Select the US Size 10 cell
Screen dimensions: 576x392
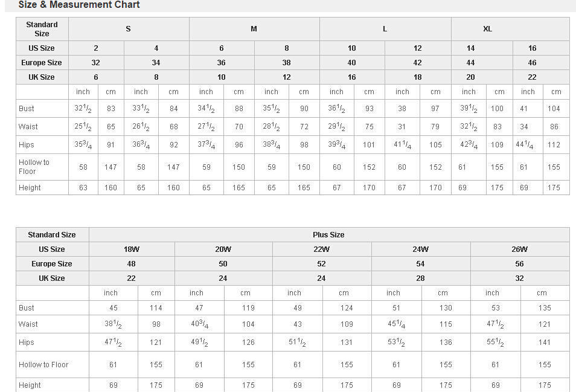click(x=352, y=48)
